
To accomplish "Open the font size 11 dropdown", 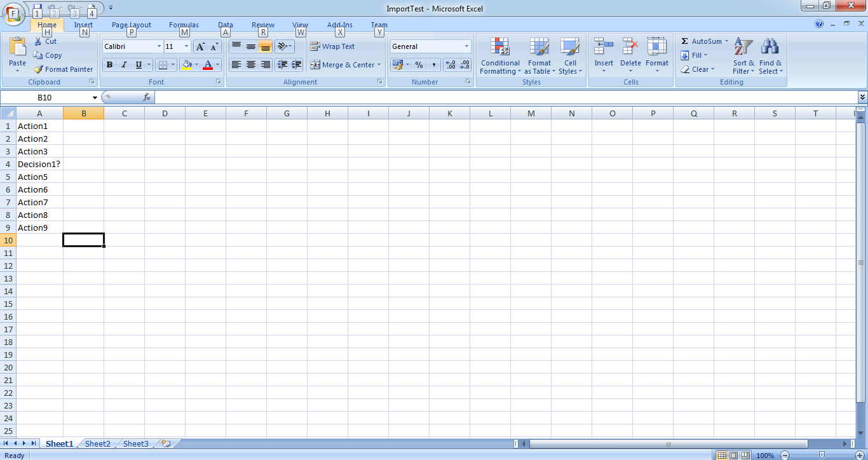I will 186,46.
